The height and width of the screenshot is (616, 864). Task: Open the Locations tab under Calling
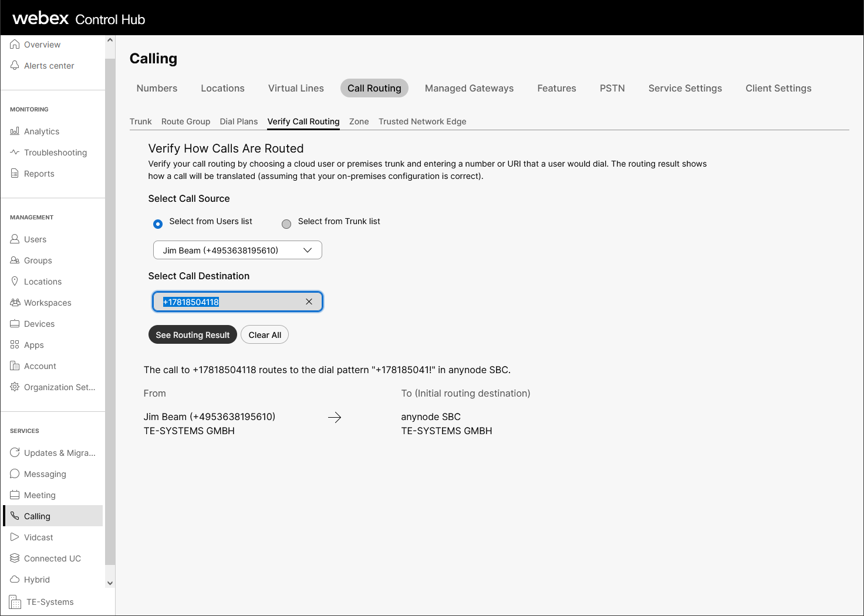coord(222,88)
